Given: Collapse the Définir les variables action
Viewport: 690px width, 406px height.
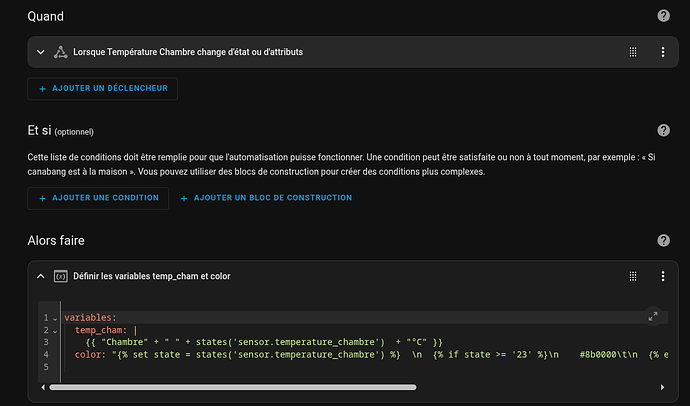Looking at the screenshot, I should coord(40,276).
